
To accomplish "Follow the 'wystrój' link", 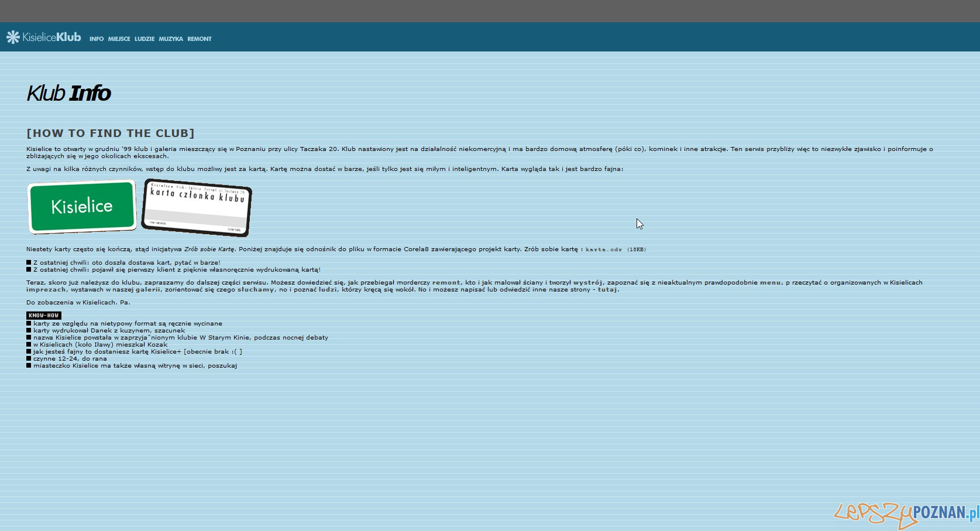I will pyautogui.click(x=588, y=282).
